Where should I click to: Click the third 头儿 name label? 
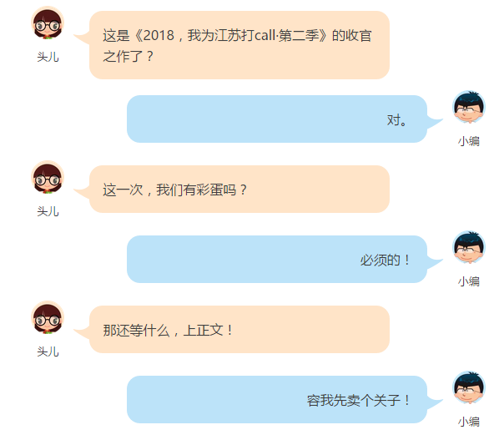(48, 351)
